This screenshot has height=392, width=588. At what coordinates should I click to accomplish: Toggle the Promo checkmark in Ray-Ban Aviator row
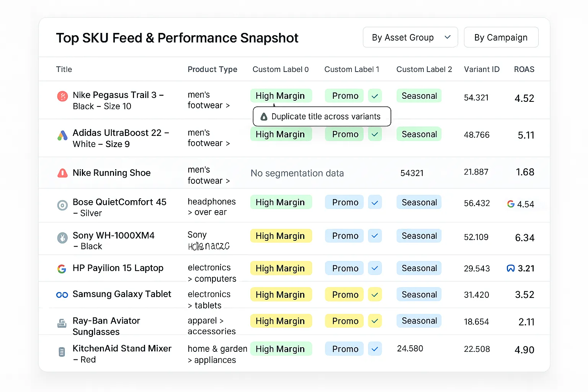tap(375, 321)
